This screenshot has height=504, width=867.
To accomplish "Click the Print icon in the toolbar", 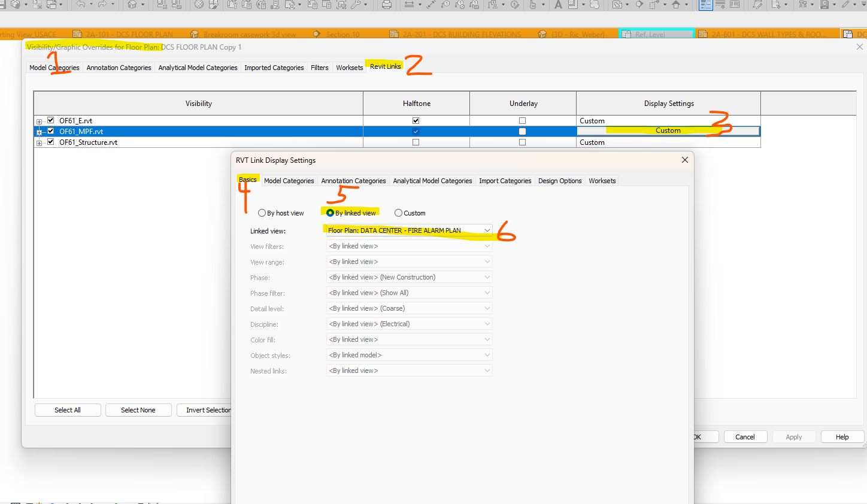I will [387, 4].
